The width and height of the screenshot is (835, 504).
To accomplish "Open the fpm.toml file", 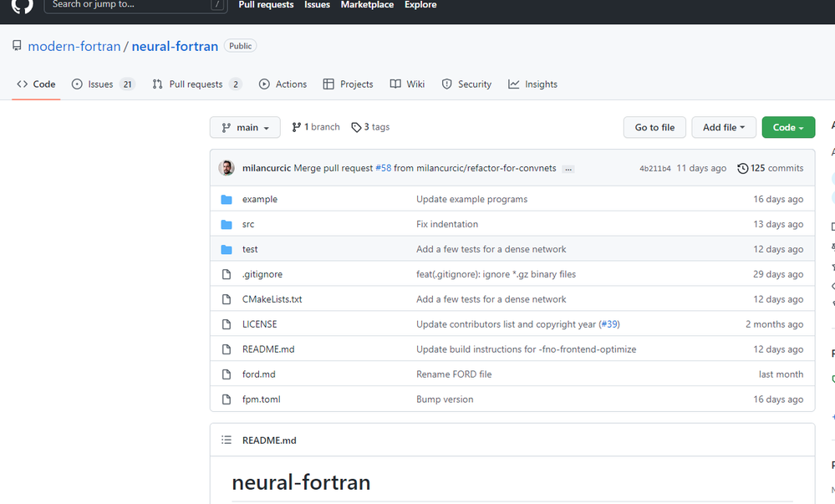I will [261, 400].
